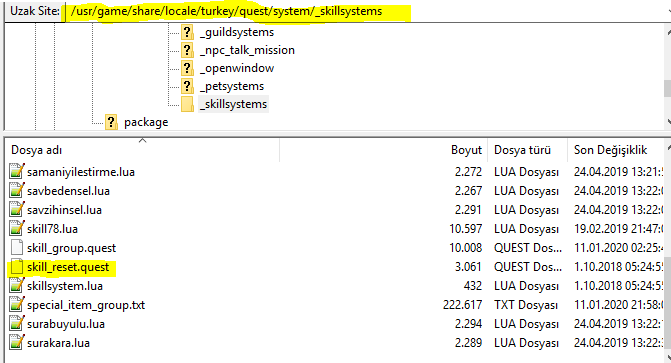The height and width of the screenshot is (363, 671).
Task: Click the savbedensel.lua file icon
Action: coord(16,190)
